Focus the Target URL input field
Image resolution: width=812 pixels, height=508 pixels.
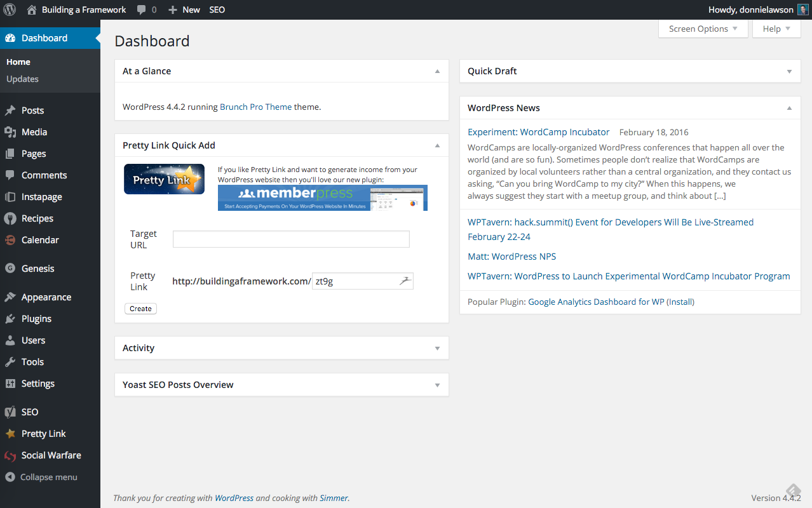[291, 239]
